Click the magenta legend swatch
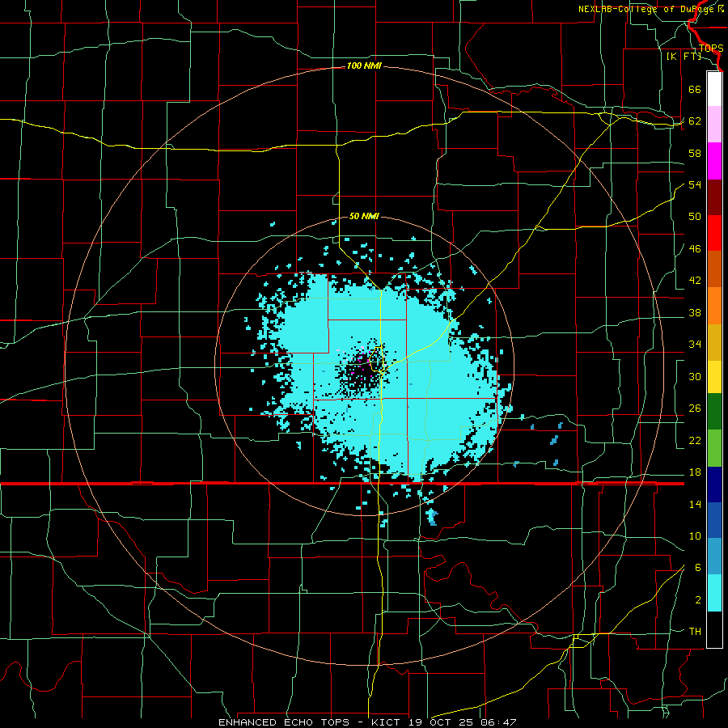The height and width of the screenshot is (728, 728). (714, 161)
